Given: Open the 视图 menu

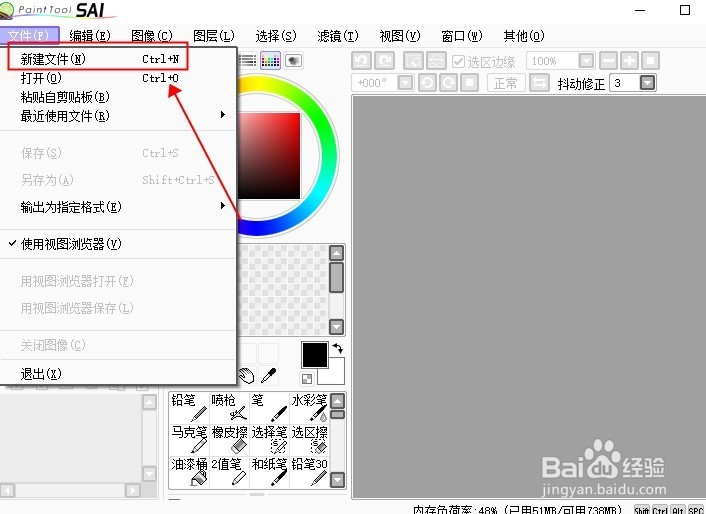Looking at the screenshot, I should tap(400, 36).
